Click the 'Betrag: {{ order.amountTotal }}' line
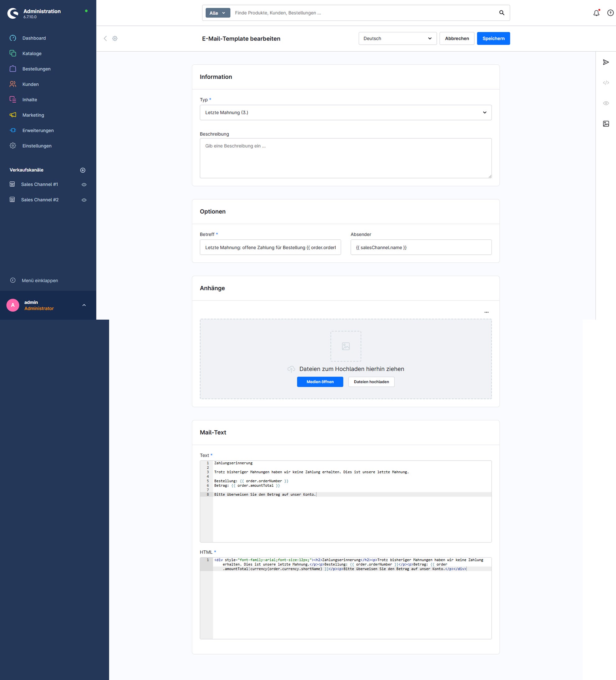This screenshot has height=680, width=616. click(247, 486)
